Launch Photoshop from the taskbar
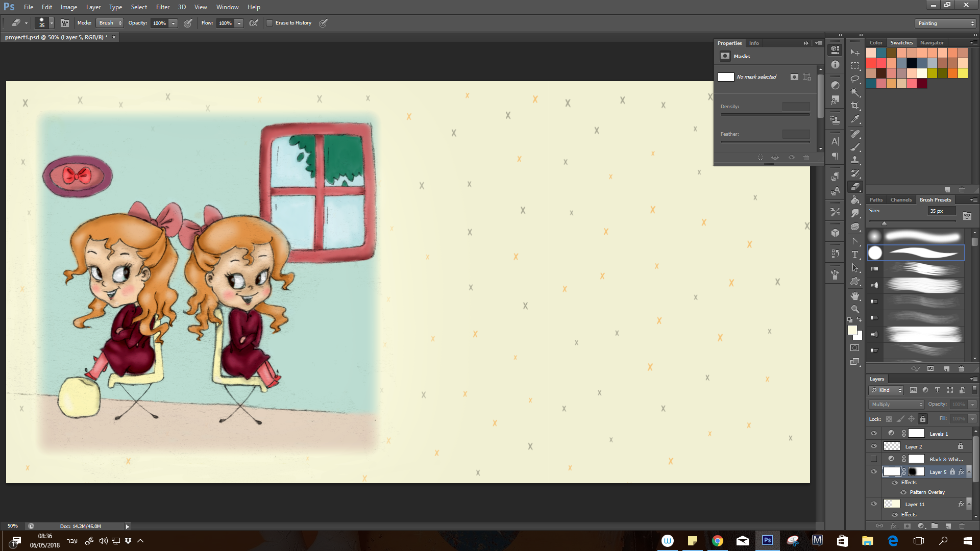The width and height of the screenshot is (980, 551). coord(767,540)
